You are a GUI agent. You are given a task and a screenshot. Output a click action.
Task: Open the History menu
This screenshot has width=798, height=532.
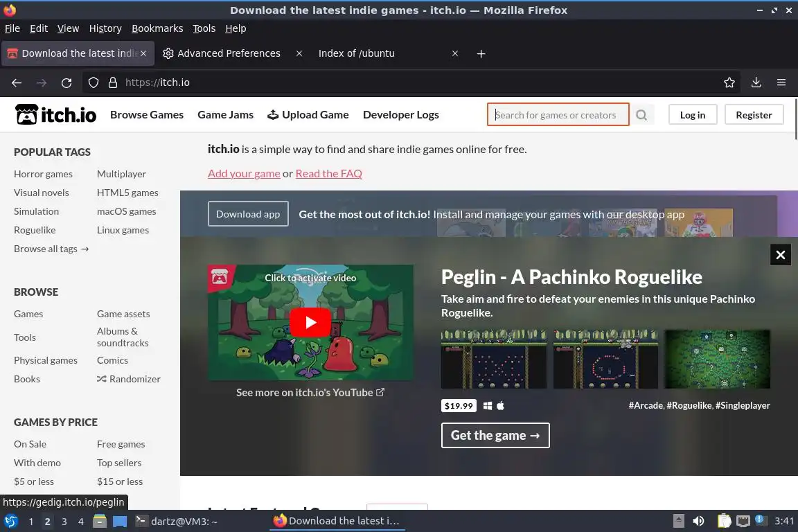[x=105, y=28]
